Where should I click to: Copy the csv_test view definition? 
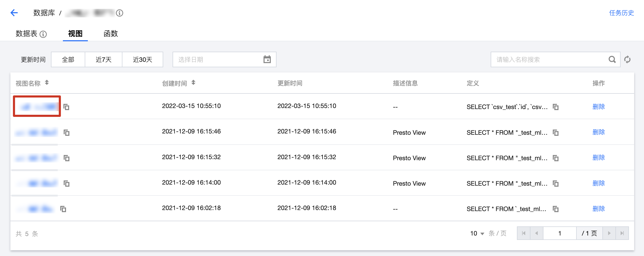(x=556, y=107)
